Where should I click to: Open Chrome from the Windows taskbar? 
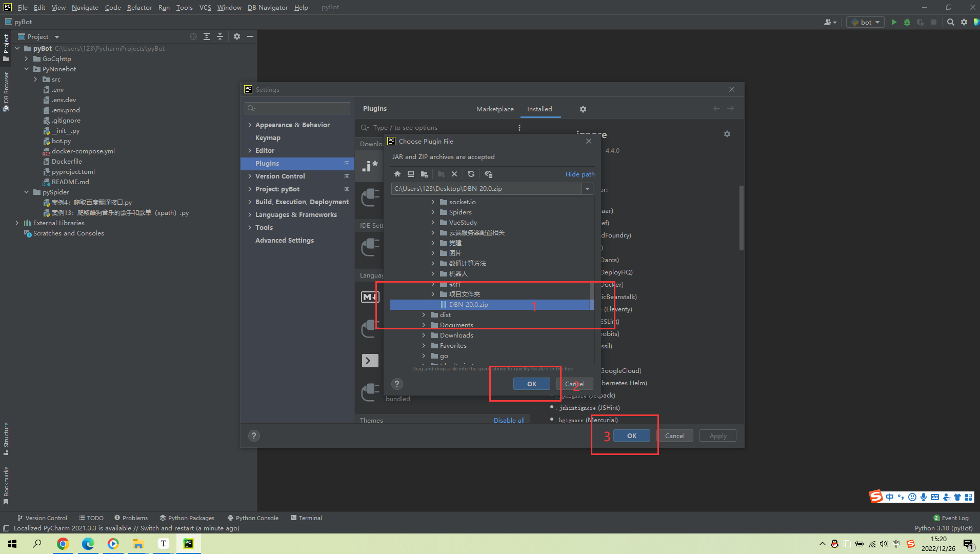point(63,544)
